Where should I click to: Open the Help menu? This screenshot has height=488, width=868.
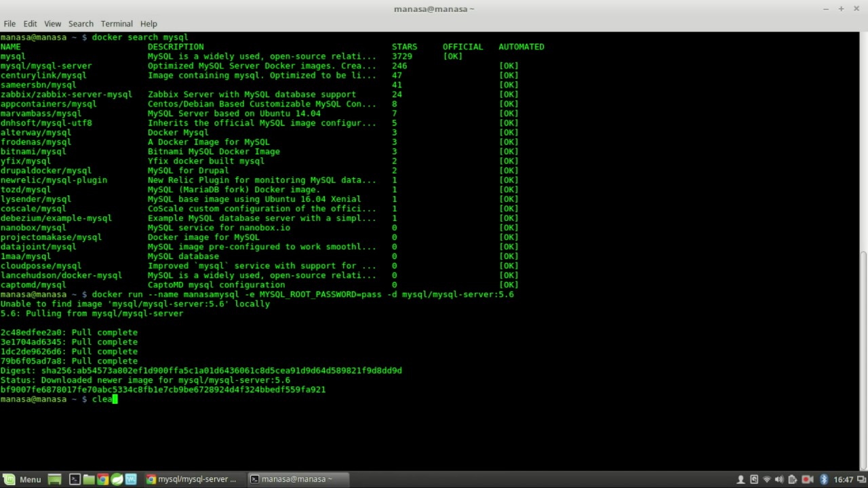[149, 24]
